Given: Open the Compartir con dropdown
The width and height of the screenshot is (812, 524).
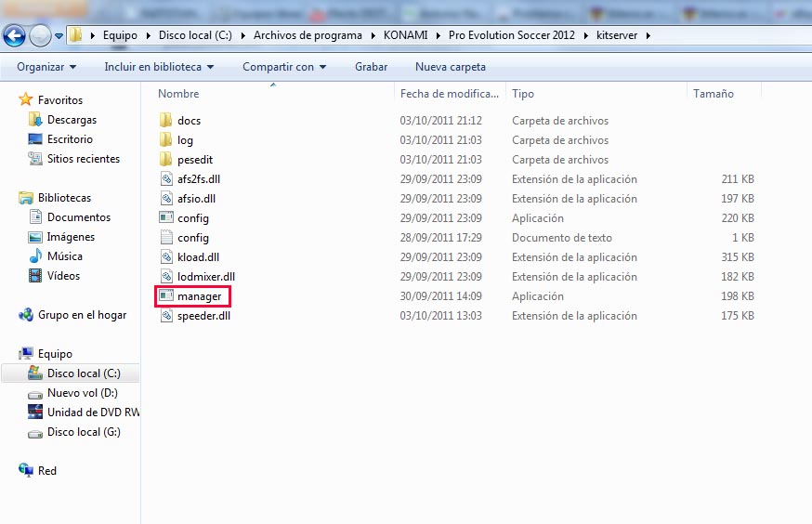Looking at the screenshot, I should 284,67.
